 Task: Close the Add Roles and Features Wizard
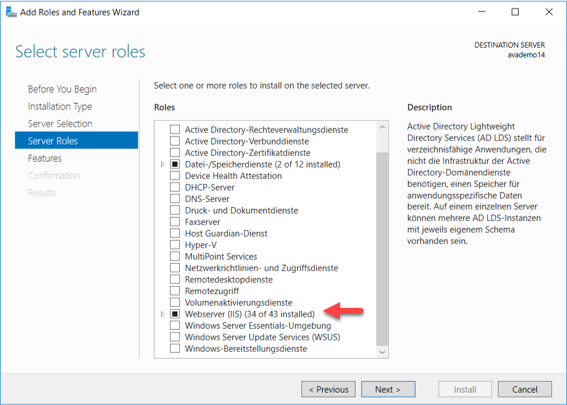tap(549, 12)
